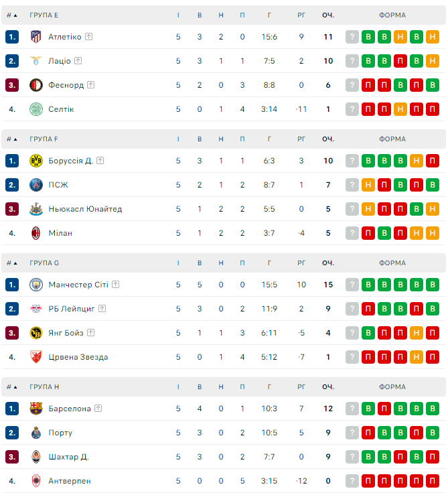448x497 pixels.
Task: Open the Манчестер Сіті crest
Action: point(36,285)
